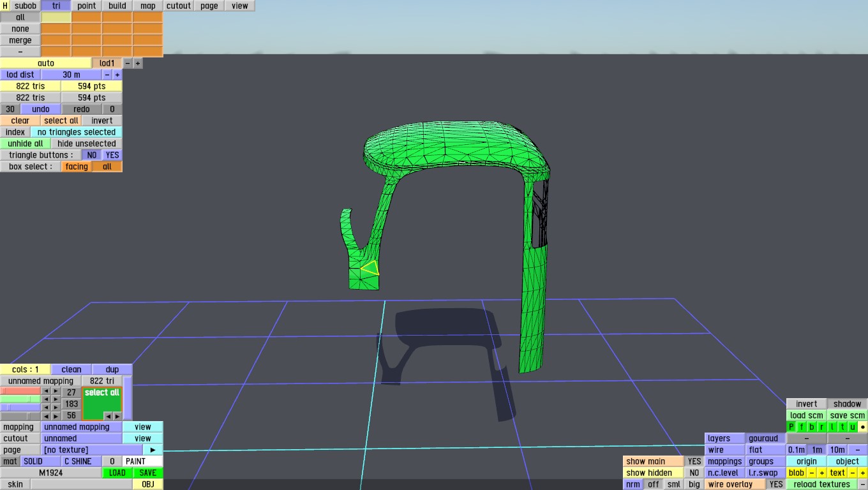Click hide unselected
Image resolution: width=868 pixels, height=490 pixels.
pyautogui.click(x=87, y=144)
